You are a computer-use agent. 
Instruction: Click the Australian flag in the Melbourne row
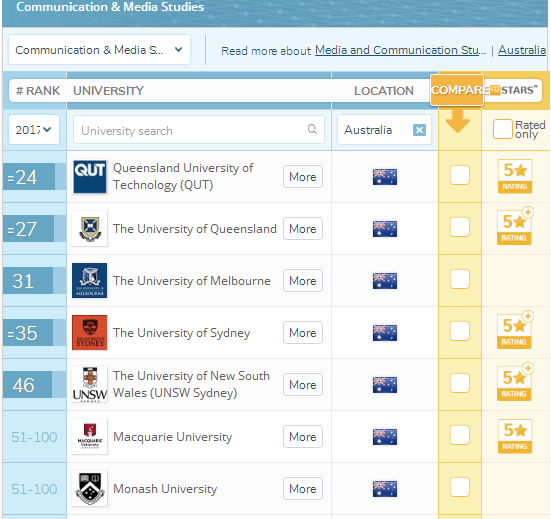(x=385, y=281)
